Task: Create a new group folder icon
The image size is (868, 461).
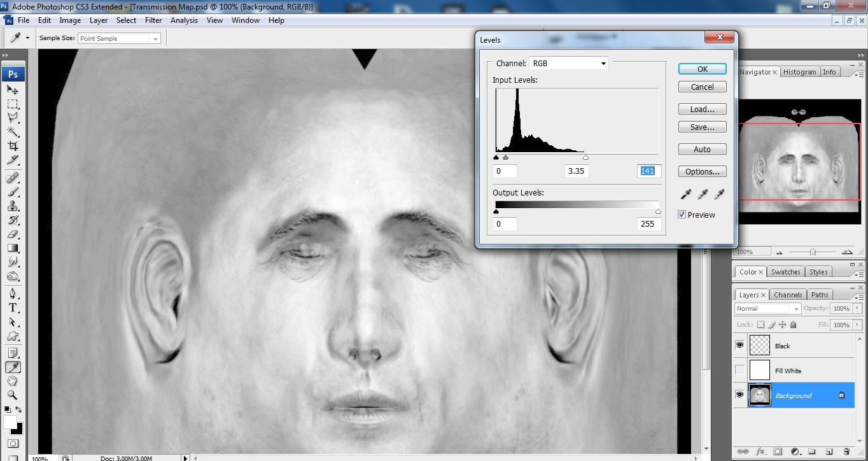Action: tap(813, 451)
